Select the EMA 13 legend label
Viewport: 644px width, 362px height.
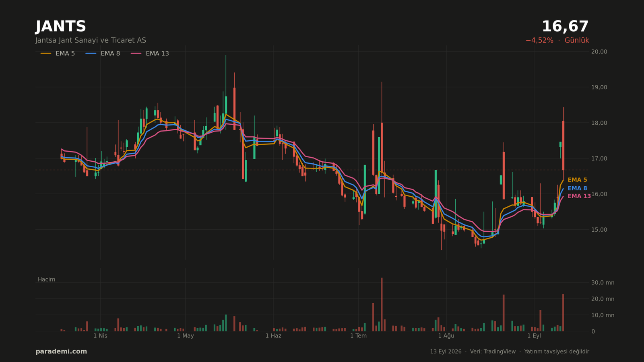157,53
